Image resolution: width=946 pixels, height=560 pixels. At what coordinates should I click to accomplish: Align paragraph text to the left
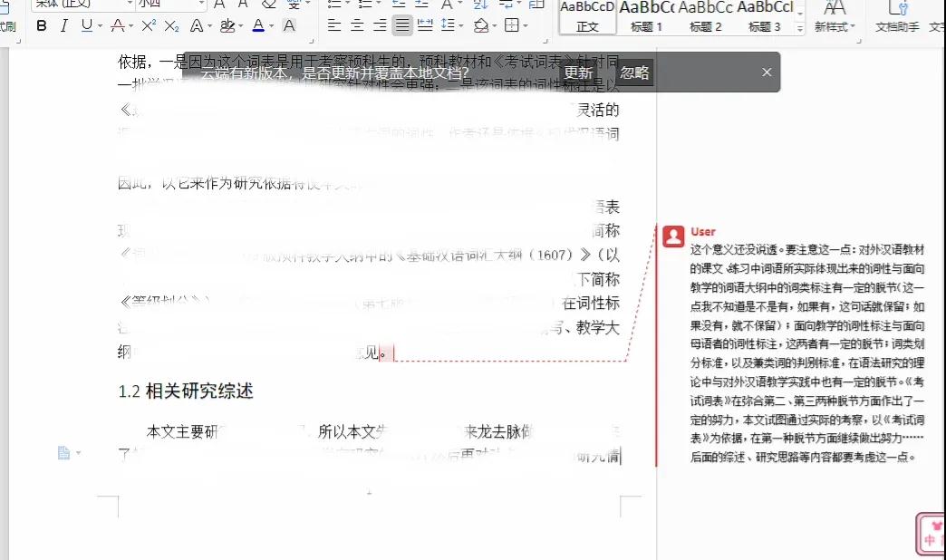tap(334, 25)
